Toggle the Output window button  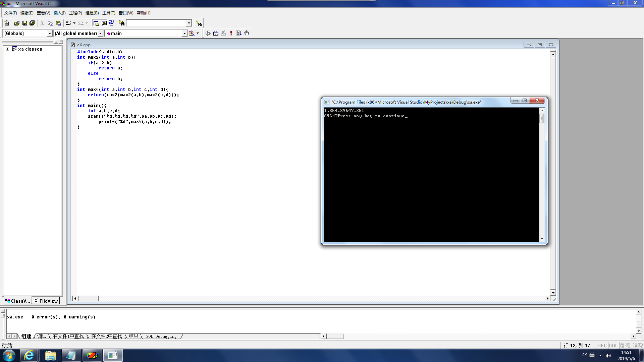(104, 23)
